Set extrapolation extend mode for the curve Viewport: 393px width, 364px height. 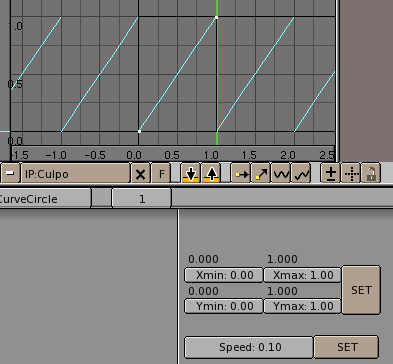pyautogui.click(x=261, y=174)
